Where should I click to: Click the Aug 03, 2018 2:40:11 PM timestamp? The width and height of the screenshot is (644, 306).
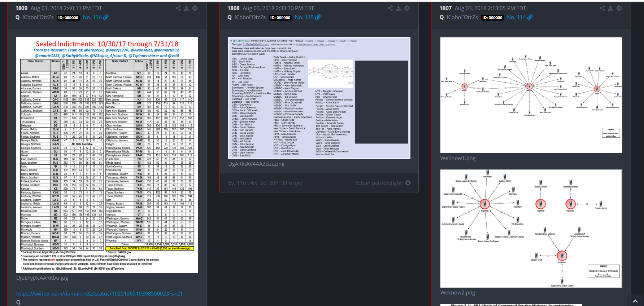pyautogui.click(x=66, y=8)
